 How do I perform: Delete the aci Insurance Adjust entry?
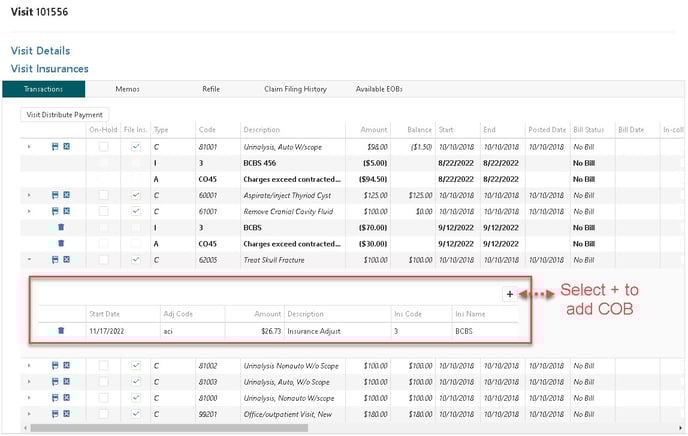(x=61, y=329)
